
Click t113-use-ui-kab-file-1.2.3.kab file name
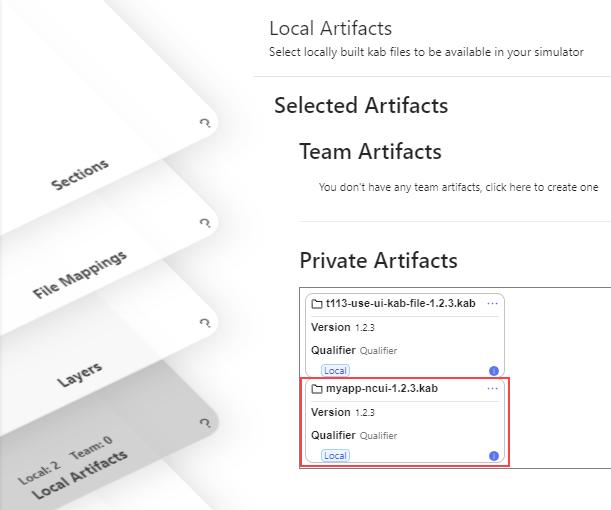click(401, 304)
